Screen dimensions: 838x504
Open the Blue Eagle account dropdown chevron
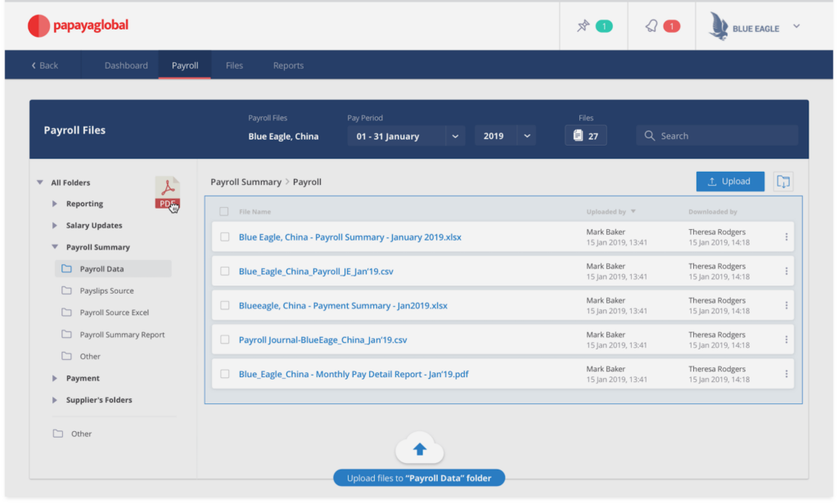coord(796,25)
